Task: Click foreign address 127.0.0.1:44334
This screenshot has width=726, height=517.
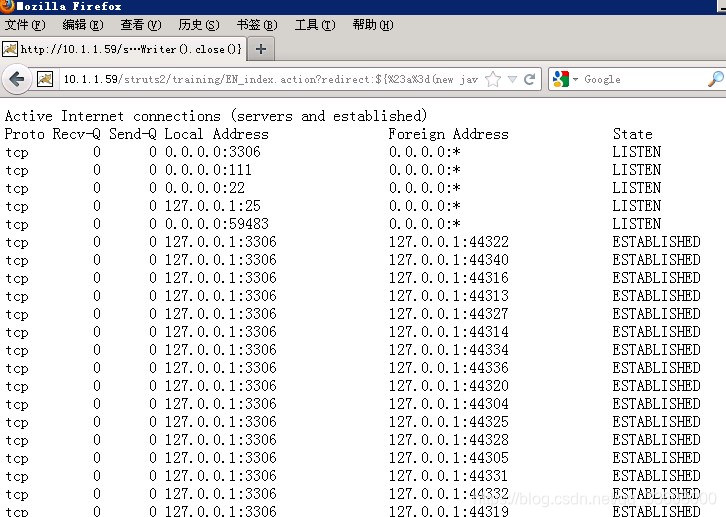Action: 449,350
